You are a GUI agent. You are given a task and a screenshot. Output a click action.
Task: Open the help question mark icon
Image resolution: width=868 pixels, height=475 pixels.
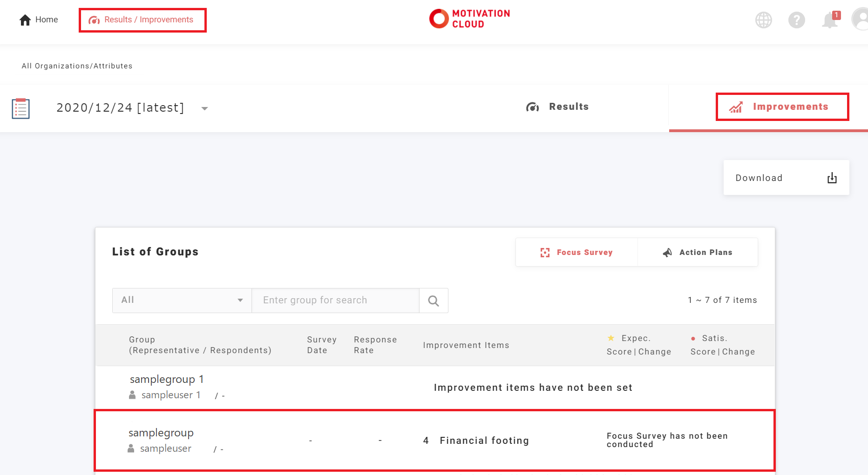pyautogui.click(x=796, y=20)
